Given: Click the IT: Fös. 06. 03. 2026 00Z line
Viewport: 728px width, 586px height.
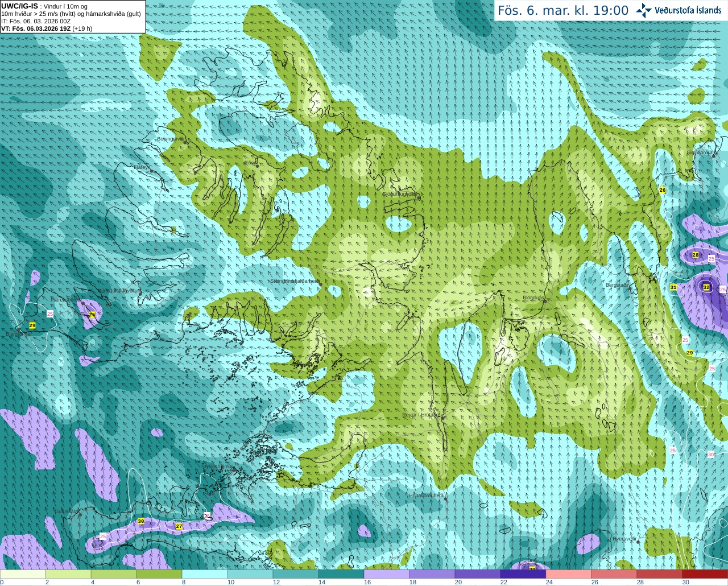Looking at the screenshot, I should coord(36,21).
